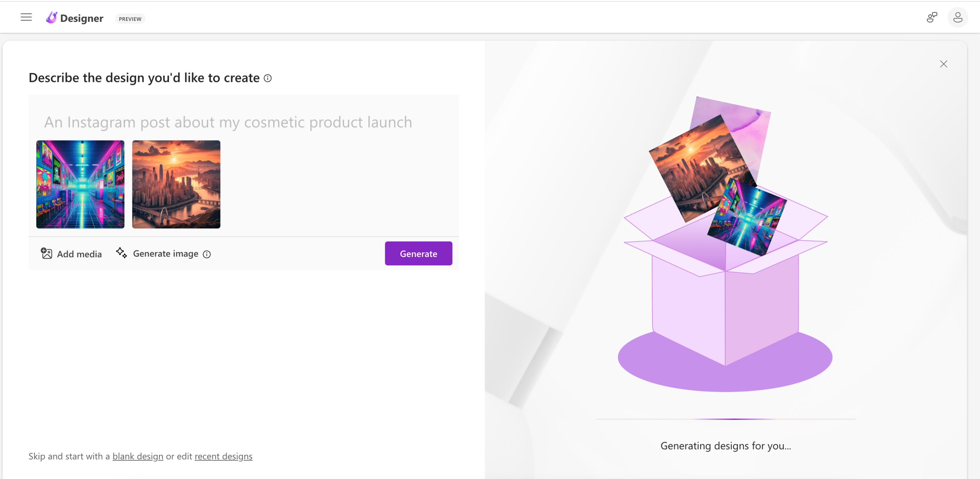
Task: Click info icon beside the heading
Action: click(x=268, y=78)
